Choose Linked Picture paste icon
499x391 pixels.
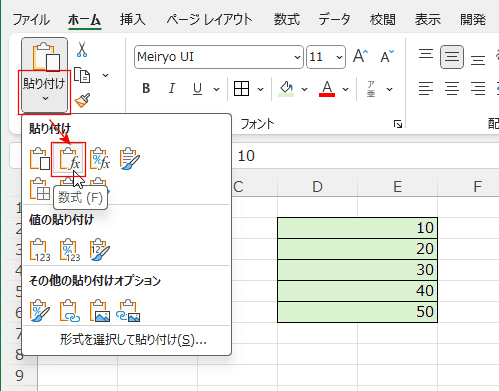(128, 311)
